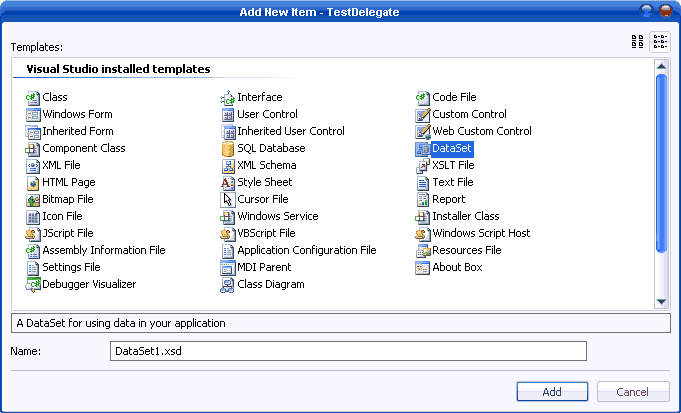Select the Style Sheet template icon
Screen dimensions: 681x413
pos(228,183)
